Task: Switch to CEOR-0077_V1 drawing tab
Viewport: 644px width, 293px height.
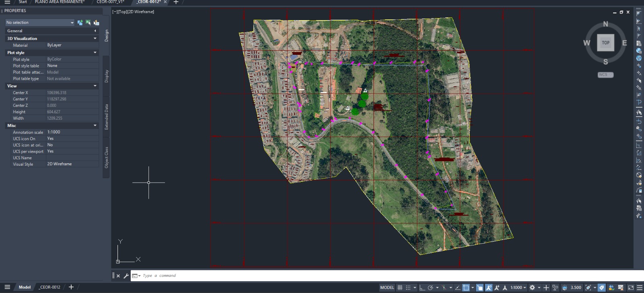Action: pos(110,2)
